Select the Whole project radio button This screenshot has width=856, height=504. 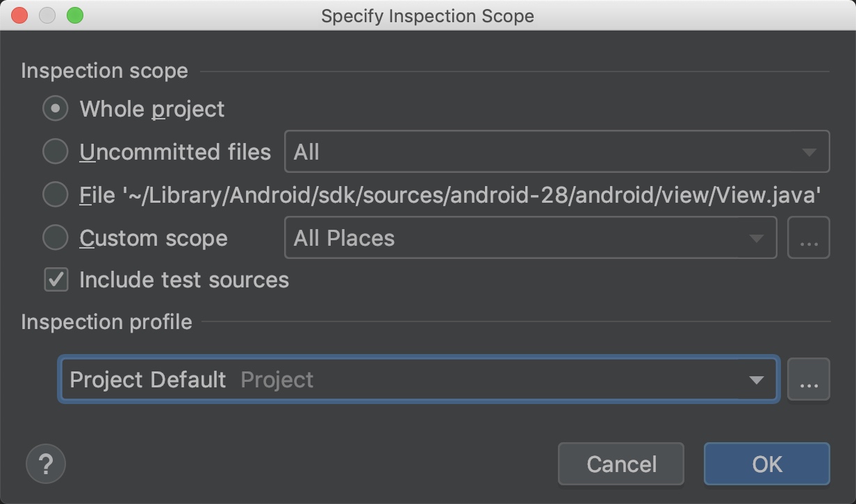[55, 108]
